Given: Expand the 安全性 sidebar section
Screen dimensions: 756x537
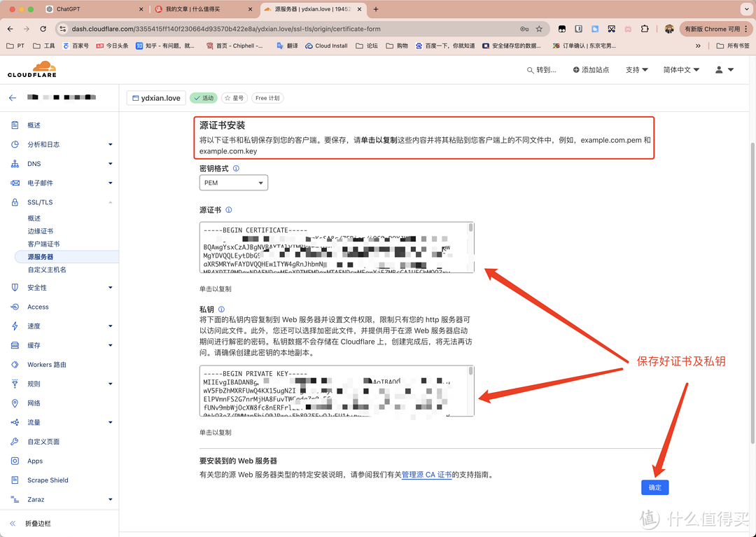Looking at the screenshot, I should (62, 288).
